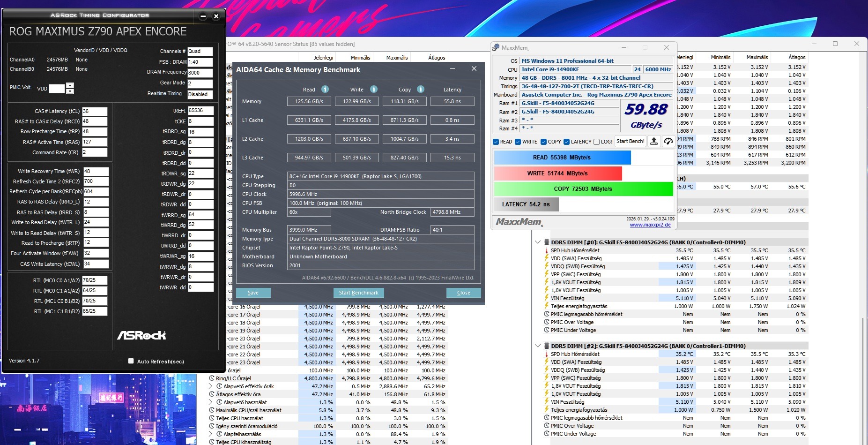Click the clock icon of the Ring/LLC Órajel row
The width and height of the screenshot is (868, 445).
click(x=212, y=378)
